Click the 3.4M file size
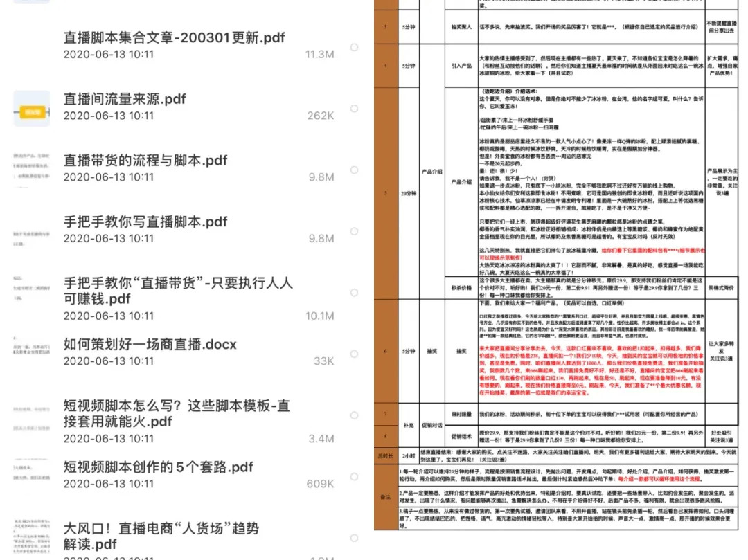This screenshot has width=748, height=560. pos(321,438)
